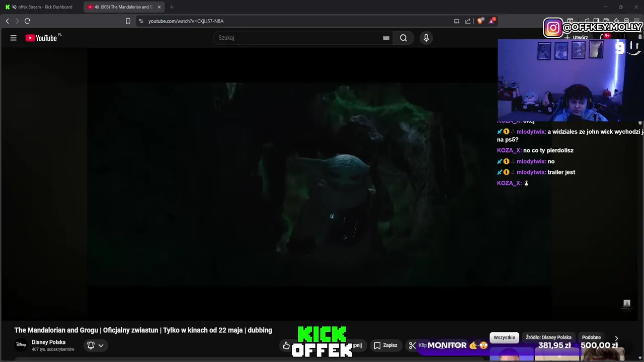Viewport: 644px width, 362px height.
Task: Go back with the browser back arrow
Action: pyautogui.click(x=7, y=21)
